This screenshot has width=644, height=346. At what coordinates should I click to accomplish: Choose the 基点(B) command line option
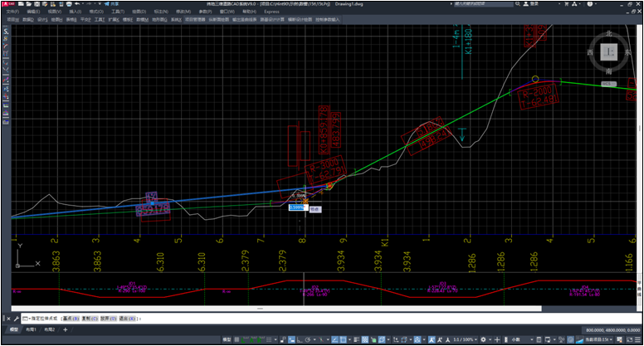[x=70, y=319]
